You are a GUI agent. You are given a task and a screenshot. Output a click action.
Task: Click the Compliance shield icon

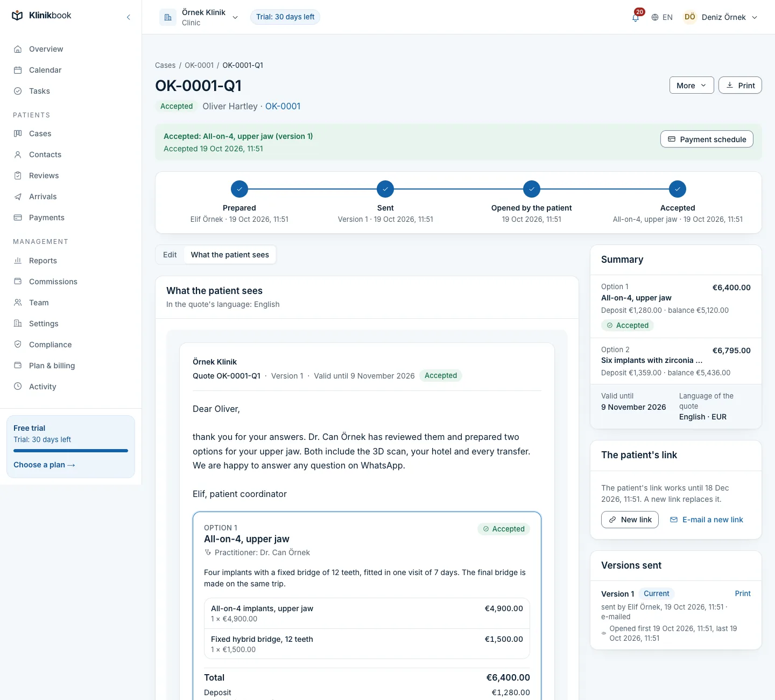click(x=18, y=345)
